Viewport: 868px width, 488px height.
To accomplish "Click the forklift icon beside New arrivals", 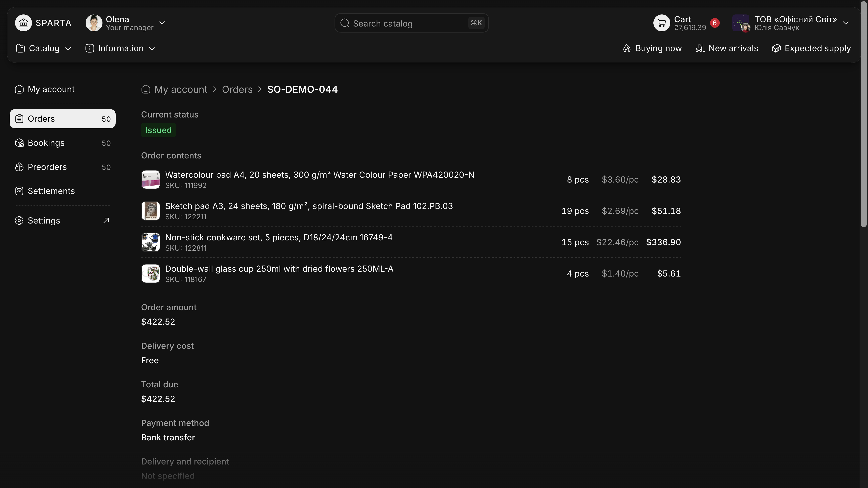I will pos(700,48).
